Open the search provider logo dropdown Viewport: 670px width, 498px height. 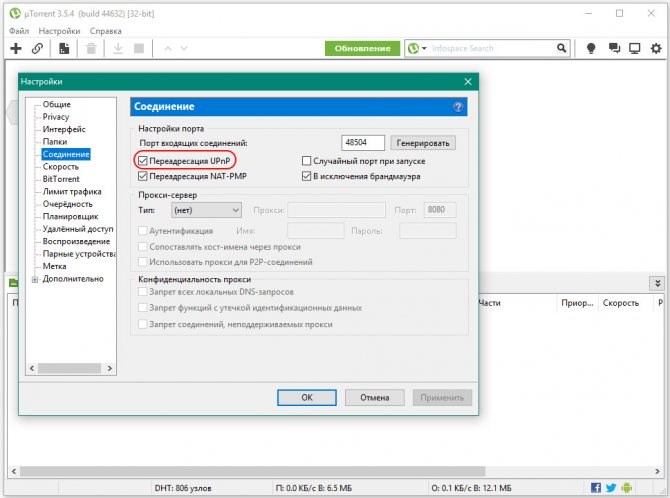pos(417,48)
